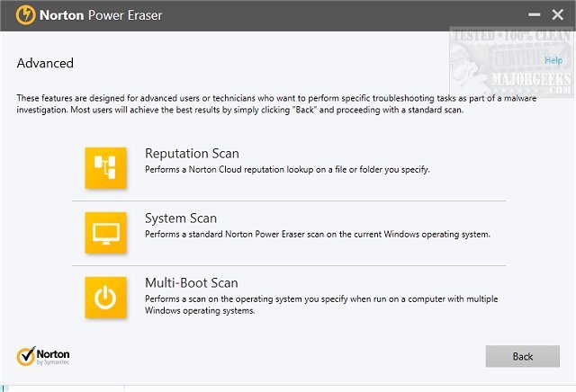Click the 'Norton Power Eraser' title text

(x=101, y=15)
